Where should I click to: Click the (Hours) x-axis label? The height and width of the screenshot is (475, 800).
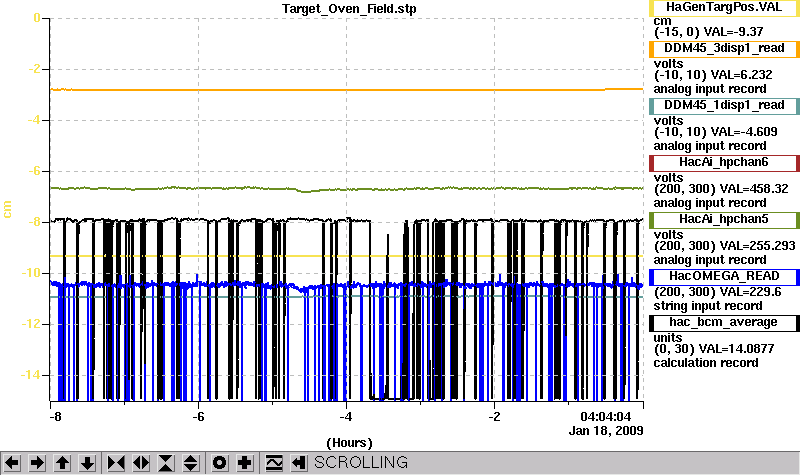click(349, 443)
